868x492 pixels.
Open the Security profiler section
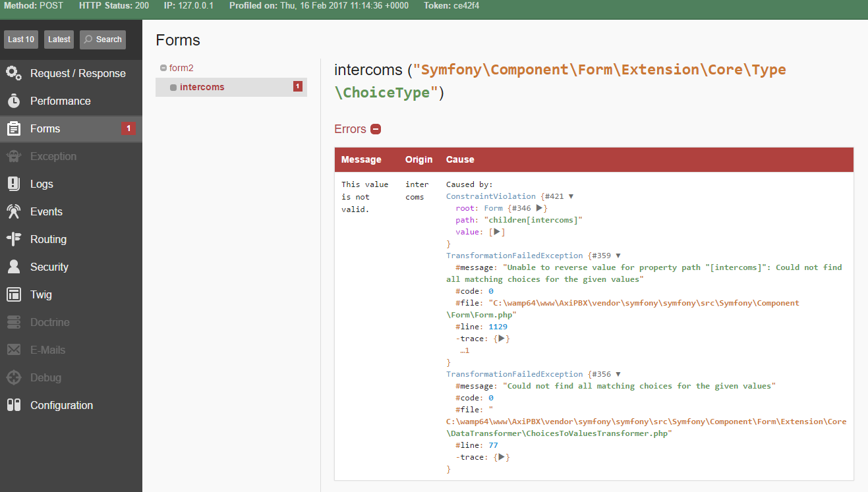click(x=49, y=267)
